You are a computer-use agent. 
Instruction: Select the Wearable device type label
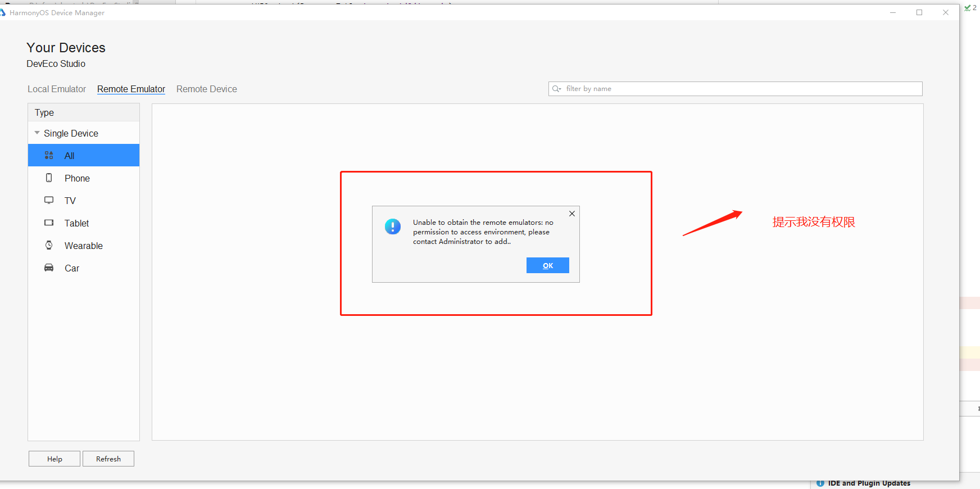click(84, 246)
